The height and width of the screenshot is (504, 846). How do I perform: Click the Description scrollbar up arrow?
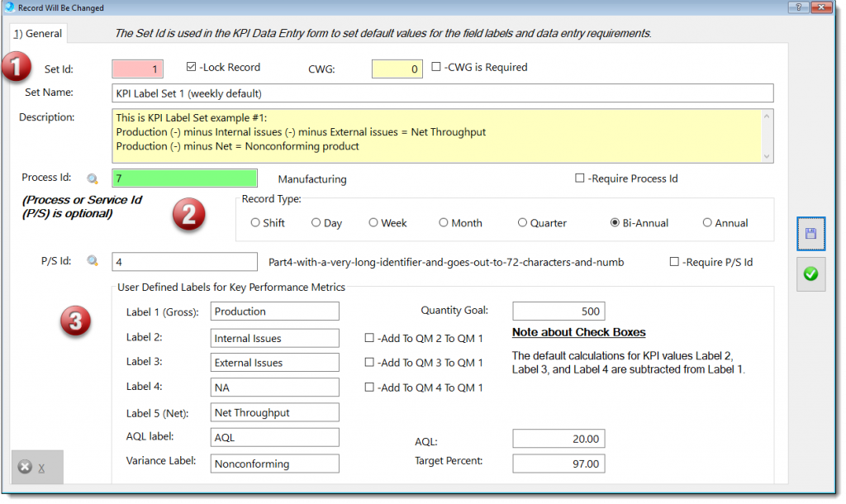point(767,116)
